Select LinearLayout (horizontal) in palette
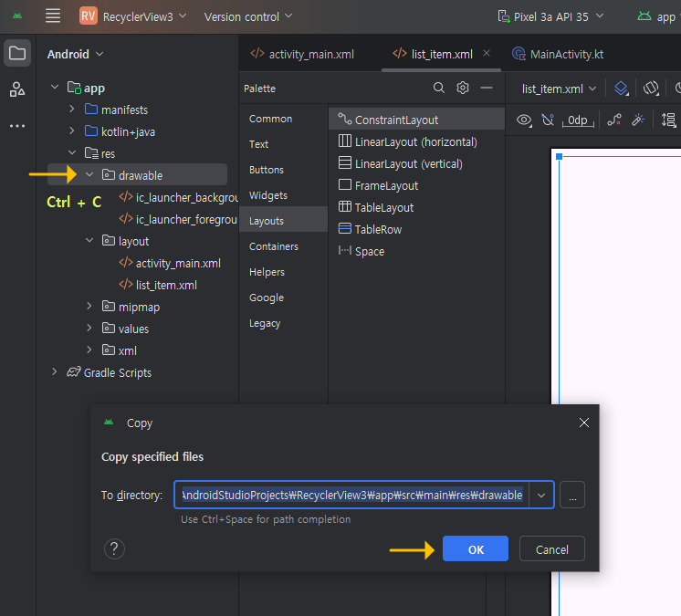 [416, 141]
